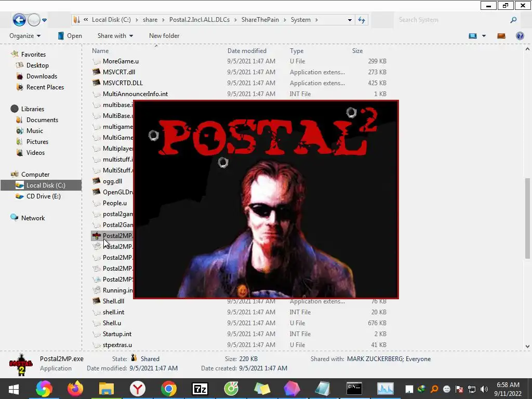Screen dimensions: 532x399
Task: Select CD Drive (E:) in navigation pane
Action: 44,196
